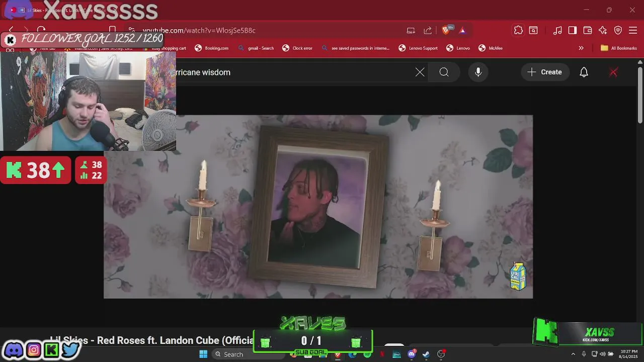Open site information next to URL

click(x=131, y=30)
